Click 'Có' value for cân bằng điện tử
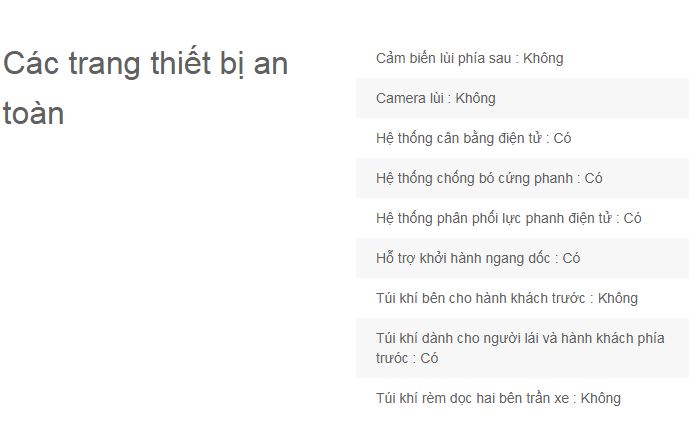 click(562, 138)
